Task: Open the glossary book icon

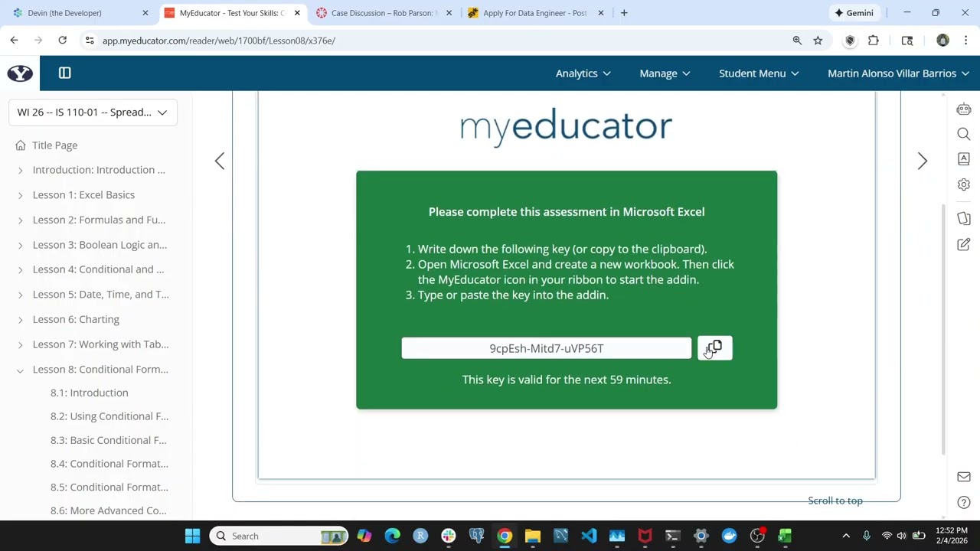Action: (964, 159)
